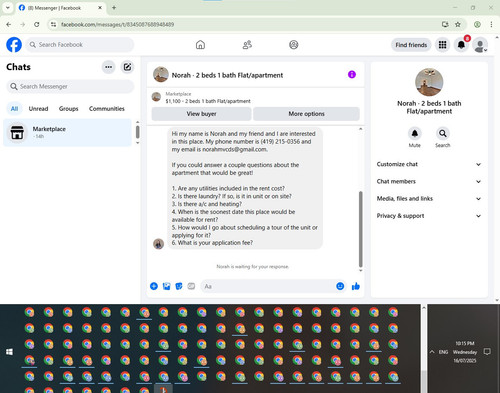The image size is (500, 393).
Task: Open new browser tab with plus button
Action: (114, 7)
